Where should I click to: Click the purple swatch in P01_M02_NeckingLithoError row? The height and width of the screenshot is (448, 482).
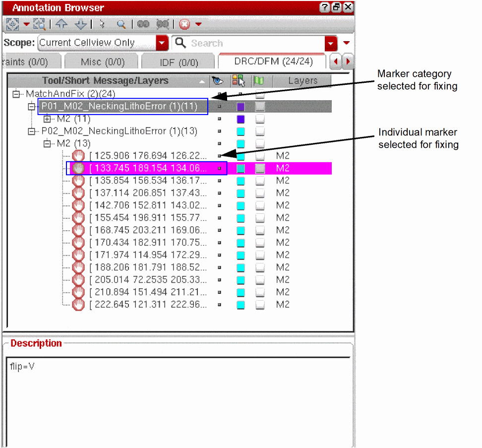click(x=241, y=107)
